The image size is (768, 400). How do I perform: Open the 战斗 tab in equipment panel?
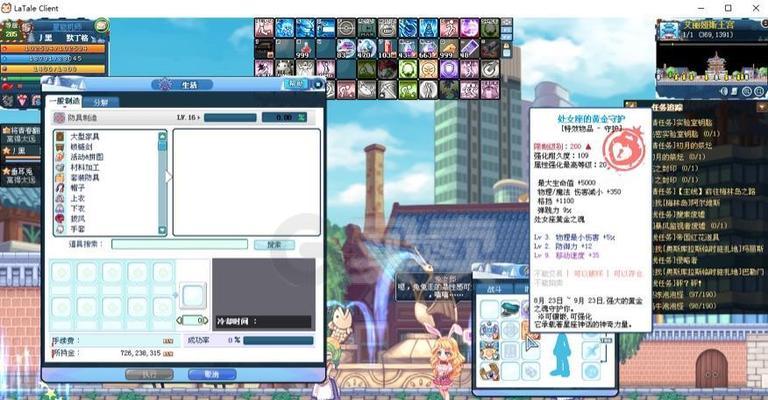click(494, 289)
